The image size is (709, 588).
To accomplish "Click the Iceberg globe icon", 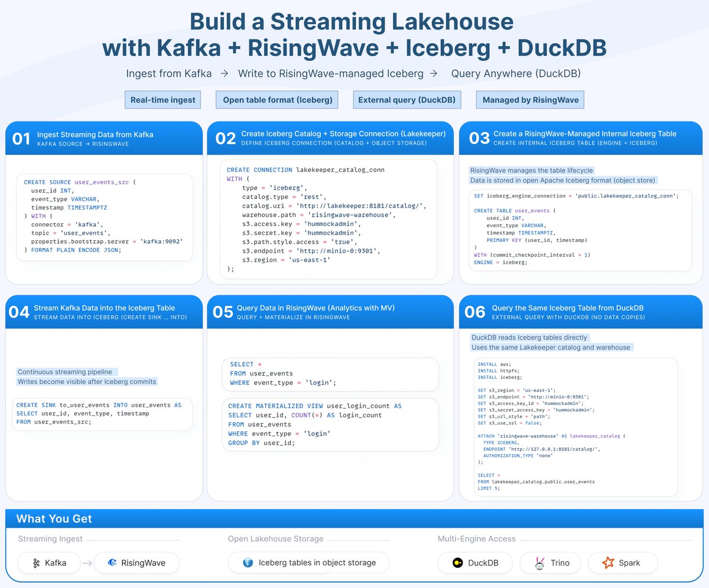I will [x=248, y=563].
